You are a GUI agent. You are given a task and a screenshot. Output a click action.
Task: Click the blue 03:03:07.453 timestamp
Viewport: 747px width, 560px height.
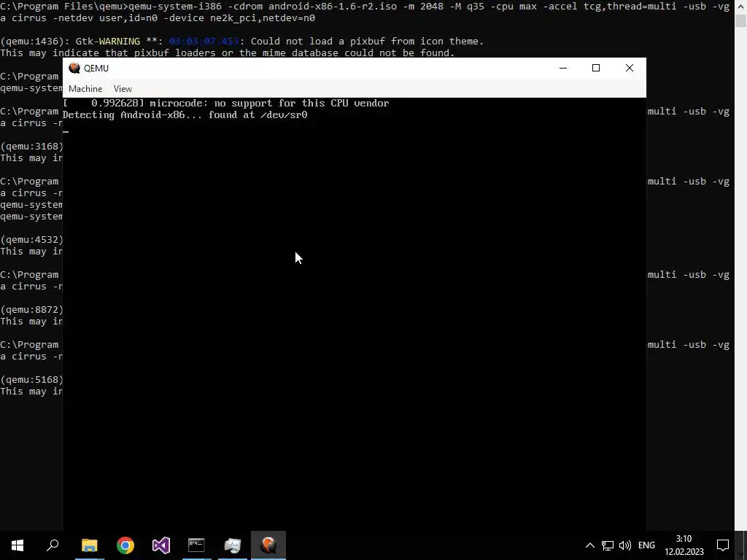point(204,42)
